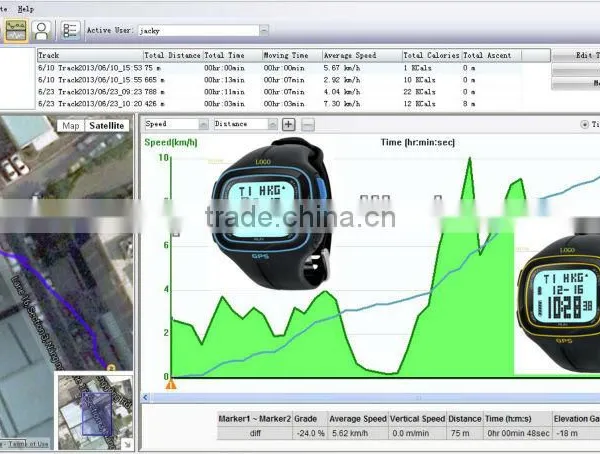Sort by Total Calories column header
This screenshot has width=600, height=454.
[432, 56]
